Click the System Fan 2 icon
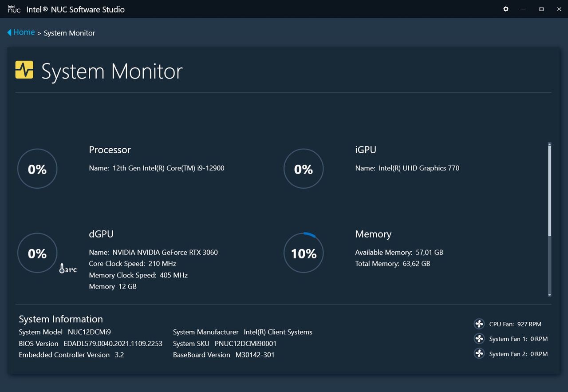This screenshot has height=392, width=568. (x=479, y=354)
